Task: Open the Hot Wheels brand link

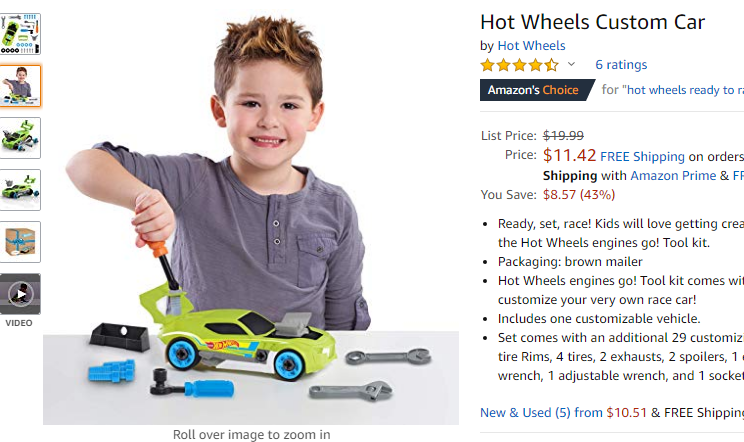Action: pos(531,46)
